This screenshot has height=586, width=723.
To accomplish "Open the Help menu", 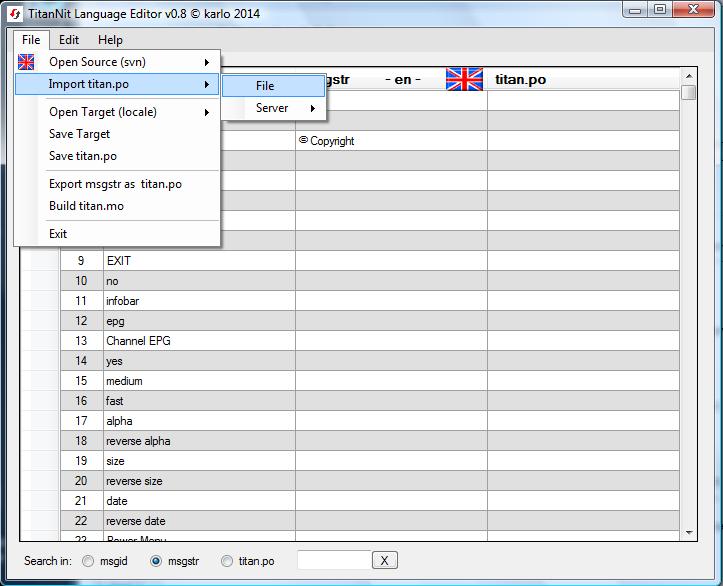I will coord(110,40).
